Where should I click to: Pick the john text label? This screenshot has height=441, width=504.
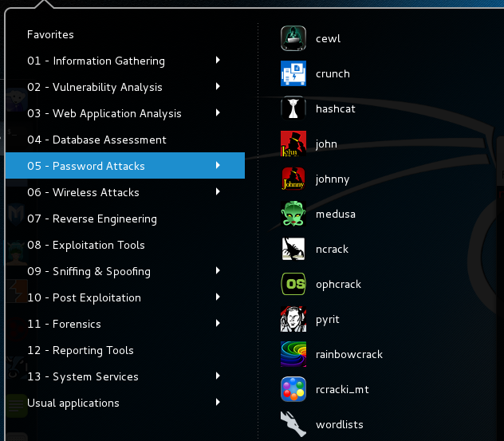click(x=326, y=144)
